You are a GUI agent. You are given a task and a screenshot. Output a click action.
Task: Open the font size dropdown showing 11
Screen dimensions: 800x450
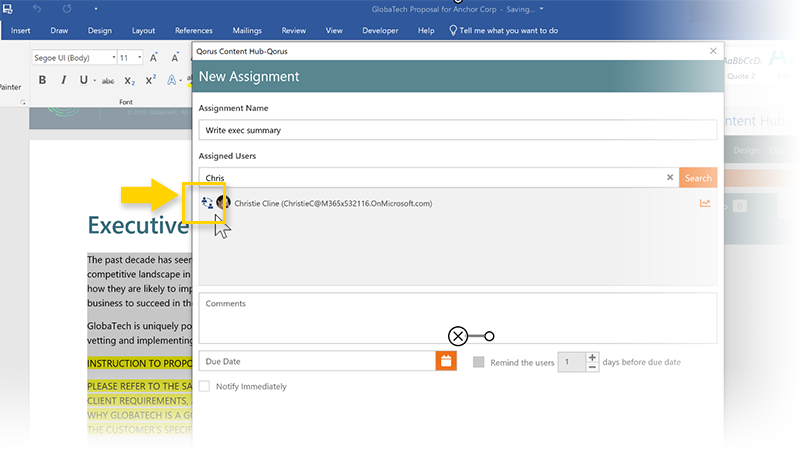click(x=139, y=58)
